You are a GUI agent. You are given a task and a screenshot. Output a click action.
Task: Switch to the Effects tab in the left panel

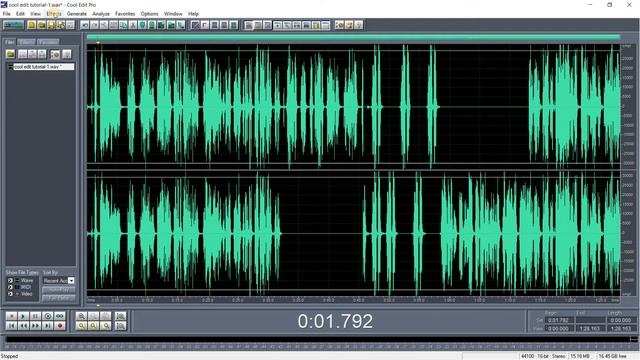(27, 42)
